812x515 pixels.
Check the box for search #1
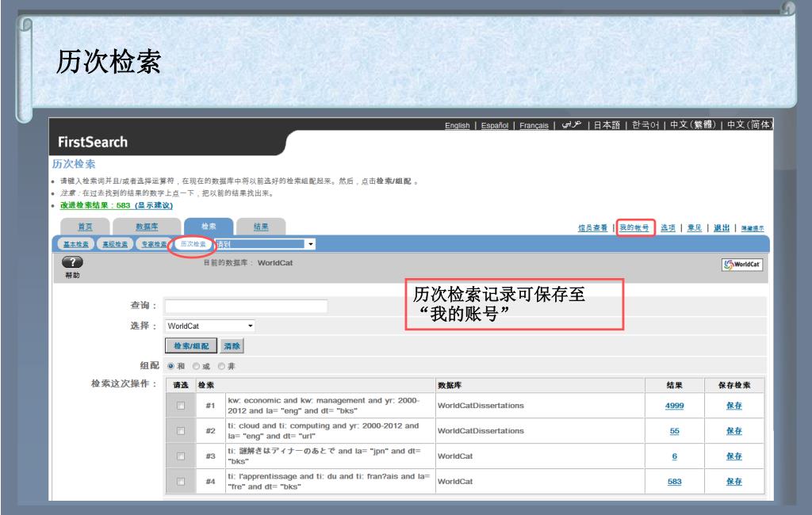click(x=180, y=406)
